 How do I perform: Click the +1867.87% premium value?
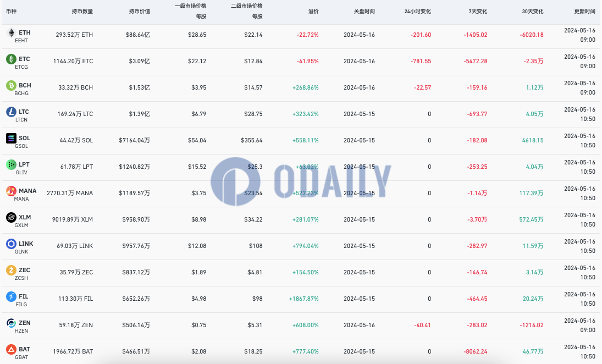tap(303, 299)
